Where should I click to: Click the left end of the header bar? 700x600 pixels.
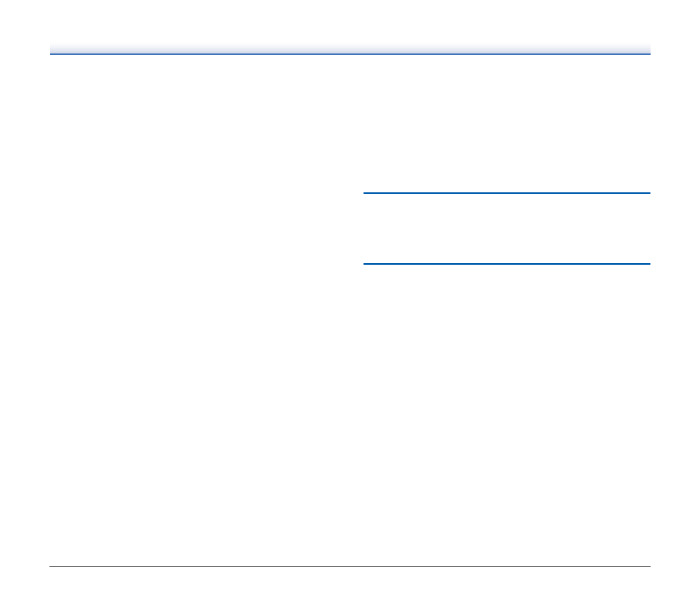pos(54,49)
